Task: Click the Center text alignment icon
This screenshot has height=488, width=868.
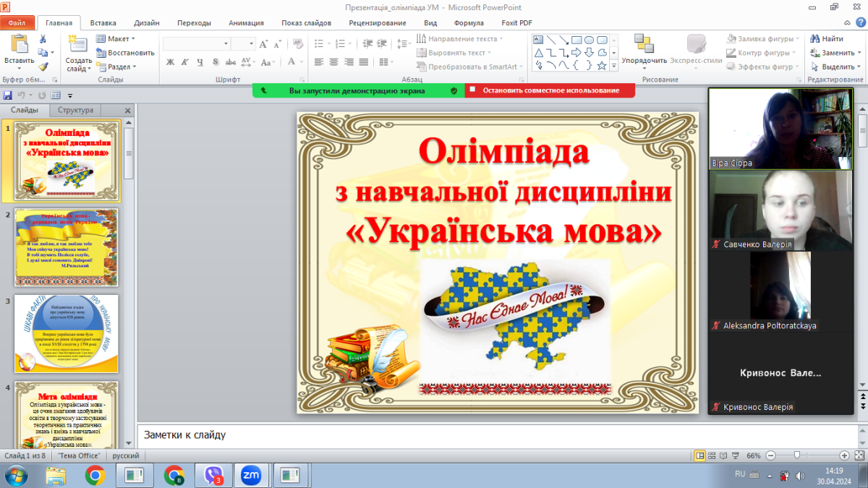Action: (x=333, y=62)
